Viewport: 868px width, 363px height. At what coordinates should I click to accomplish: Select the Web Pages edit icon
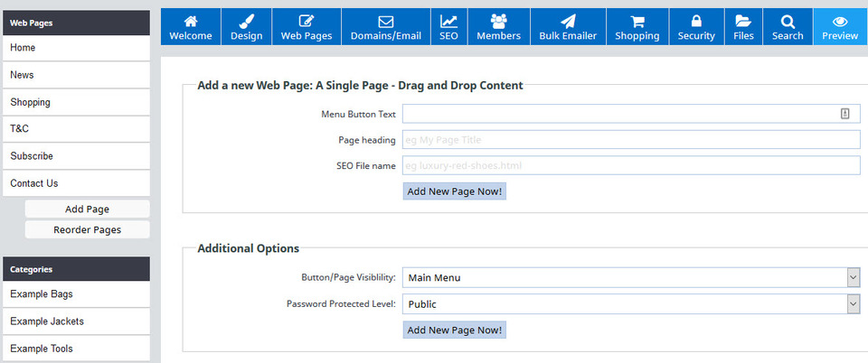306,22
